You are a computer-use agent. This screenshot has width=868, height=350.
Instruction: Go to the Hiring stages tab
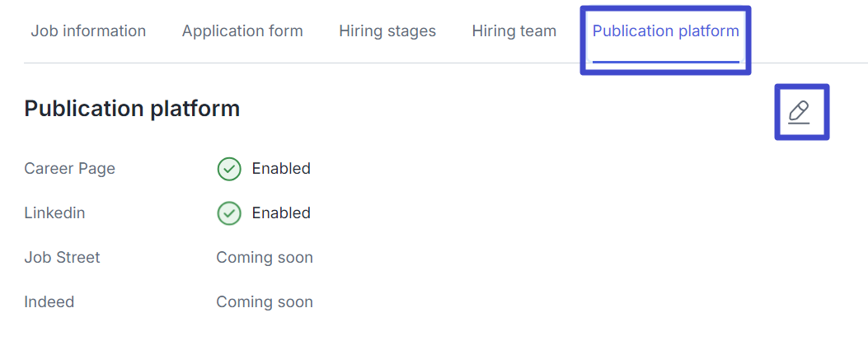[x=387, y=31]
